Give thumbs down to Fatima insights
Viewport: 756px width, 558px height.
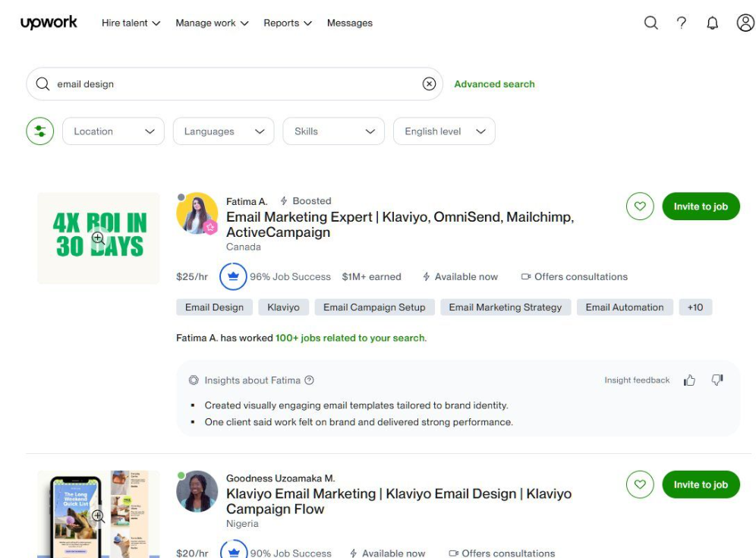717,380
